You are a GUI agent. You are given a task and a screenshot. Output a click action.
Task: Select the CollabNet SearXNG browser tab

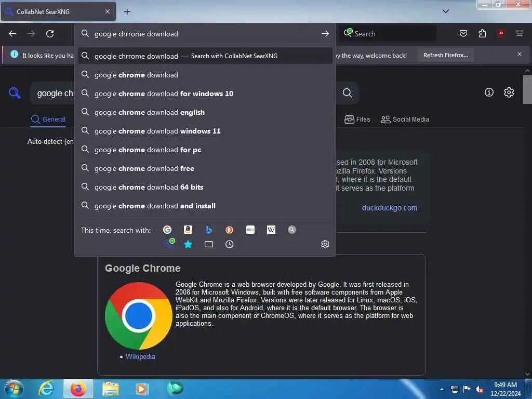click(58, 11)
